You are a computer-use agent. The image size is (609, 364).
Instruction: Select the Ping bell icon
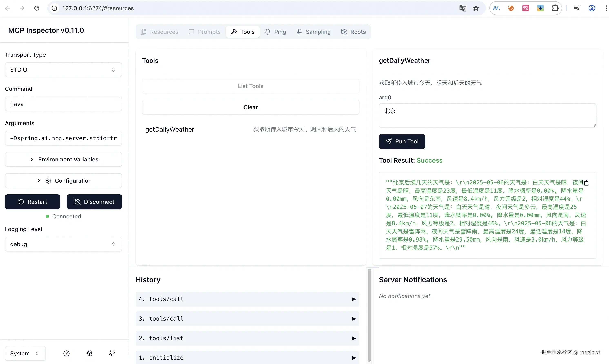268,32
